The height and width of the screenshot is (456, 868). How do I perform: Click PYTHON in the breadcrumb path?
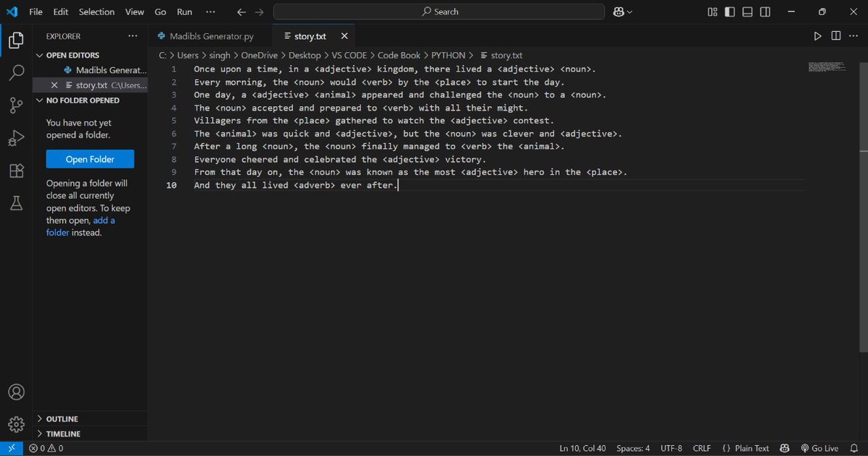click(449, 55)
